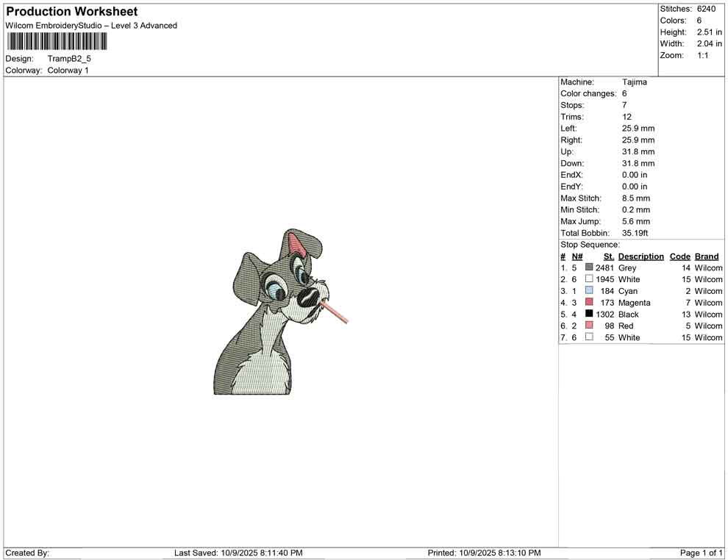Screen dimensions: 728x560
Task: Select the 'Production Worksheet' title
Action: point(72,12)
